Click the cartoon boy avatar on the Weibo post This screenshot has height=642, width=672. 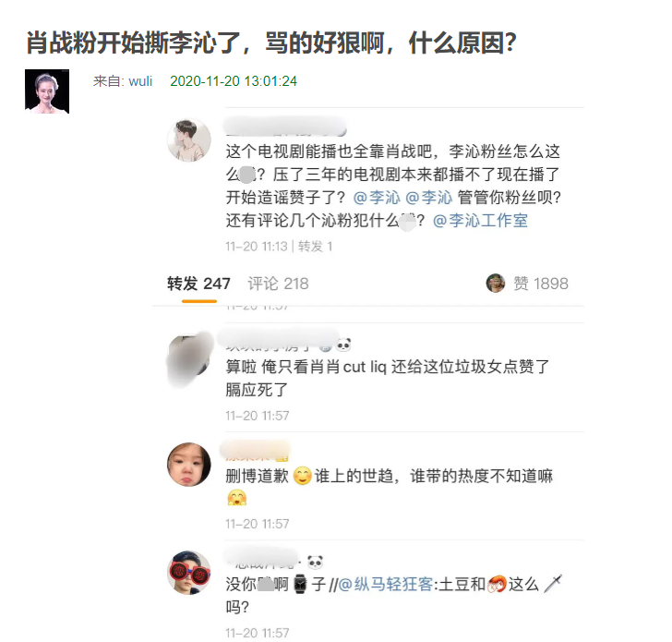[x=188, y=140]
